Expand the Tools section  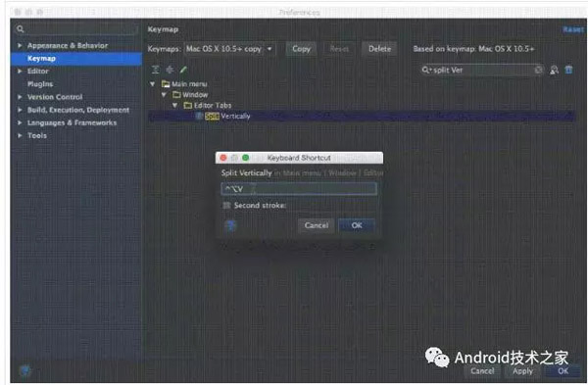[20, 135]
